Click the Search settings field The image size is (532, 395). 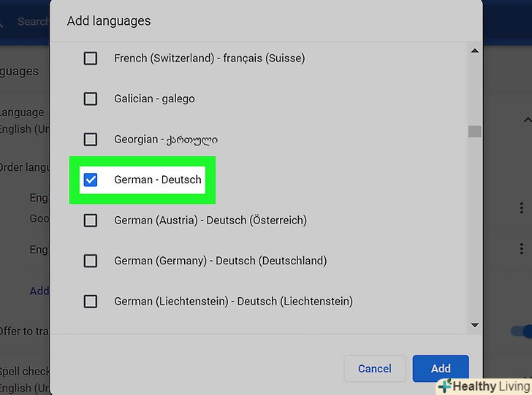click(x=33, y=21)
